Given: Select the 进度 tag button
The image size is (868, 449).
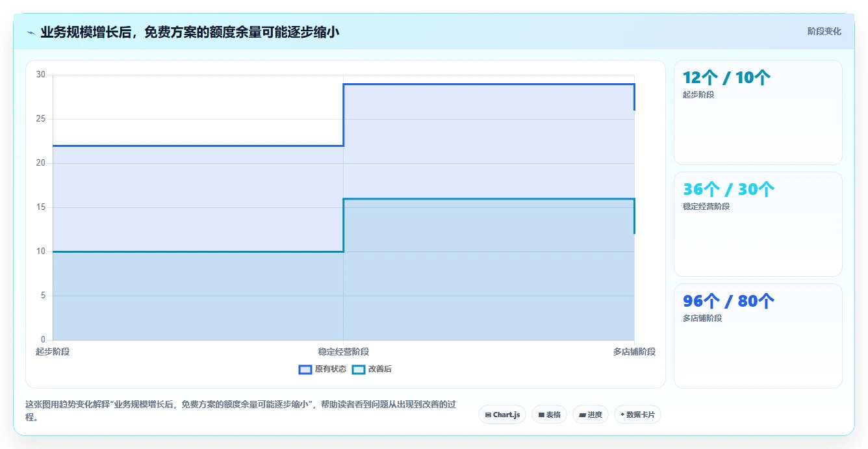Looking at the screenshot, I should pos(591,415).
